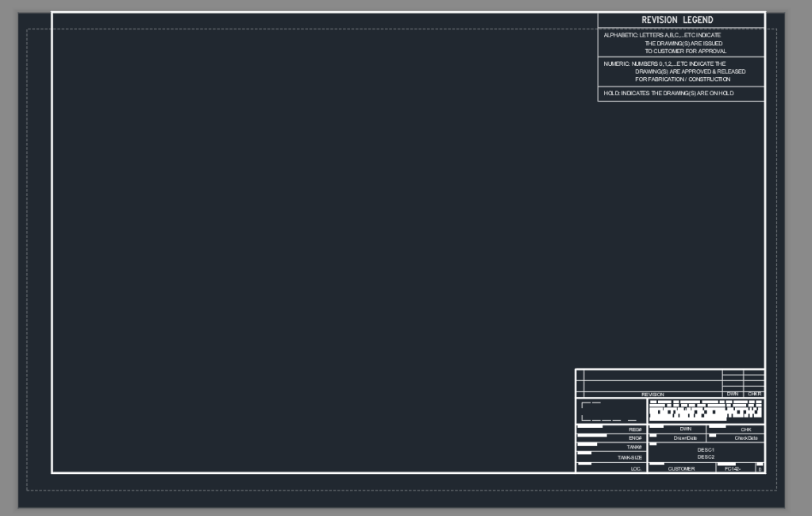Select the dashed logo placeholder in title block

610,411
